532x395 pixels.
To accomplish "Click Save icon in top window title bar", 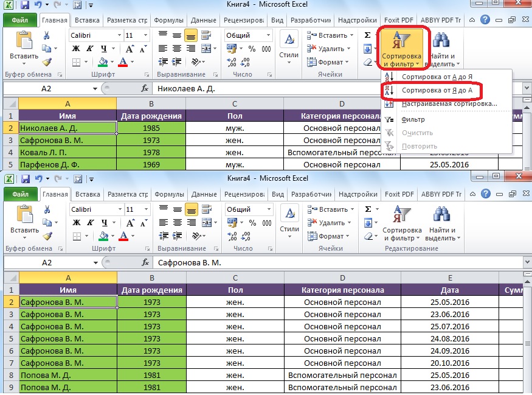I will coord(24,5).
